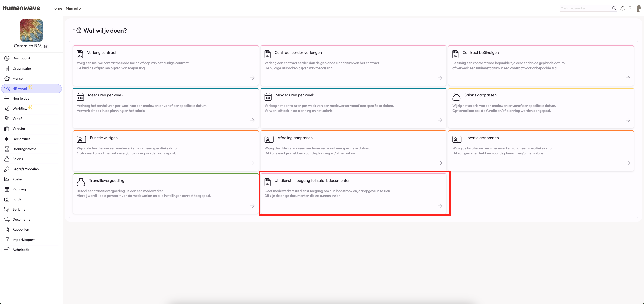Open the help question mark icon

(630, 8)
